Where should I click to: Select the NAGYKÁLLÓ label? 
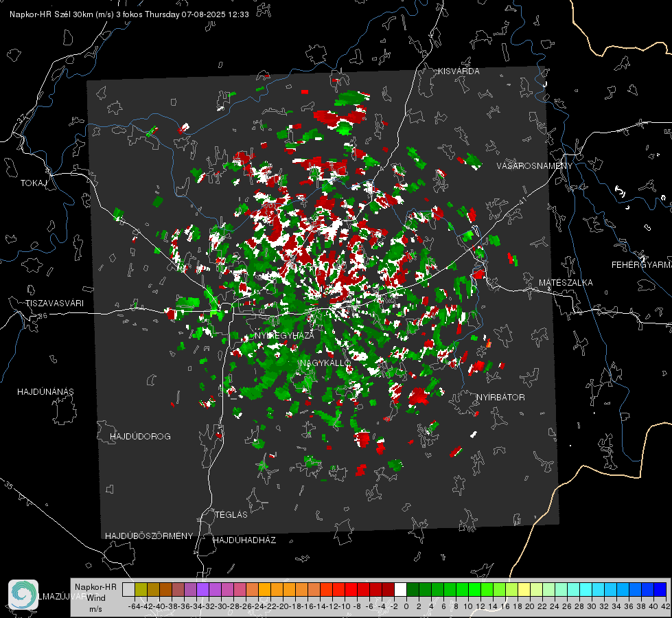(x=325, y=363)
